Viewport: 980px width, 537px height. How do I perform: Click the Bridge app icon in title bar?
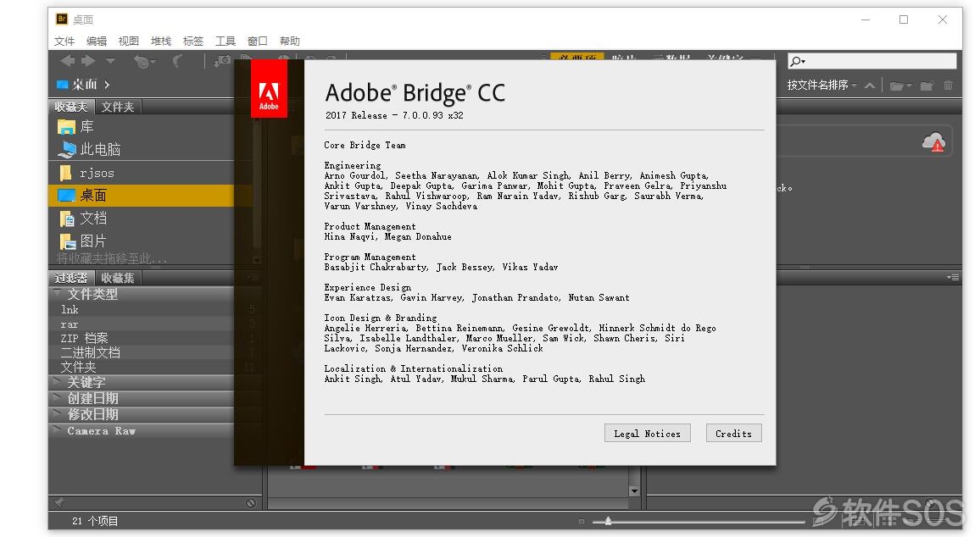61,19
